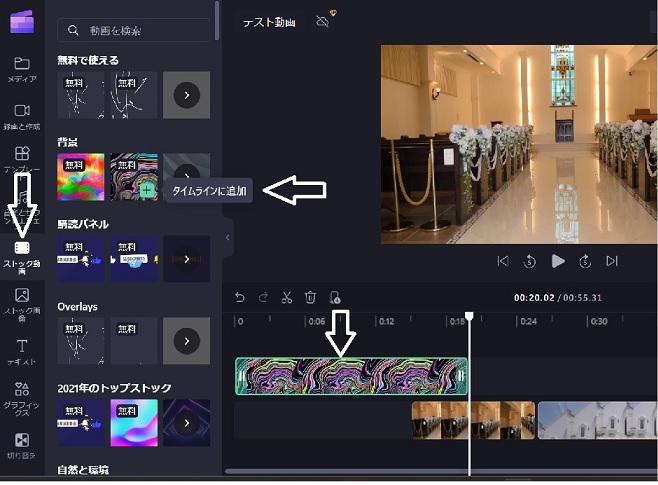Select the white church clip on timeline
This screenshot has width=658, height=485.
tap(598, 420)
